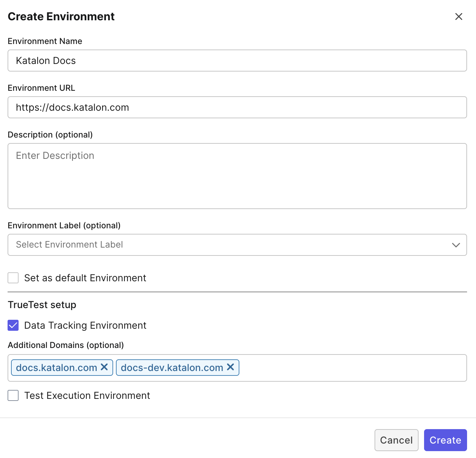Uncheck Data Tracking Environment

(x=13, y=325)
